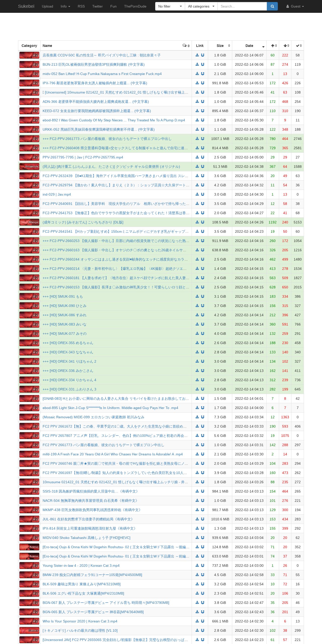Download torrent file for ind-029 row

(x=197, y=194)
